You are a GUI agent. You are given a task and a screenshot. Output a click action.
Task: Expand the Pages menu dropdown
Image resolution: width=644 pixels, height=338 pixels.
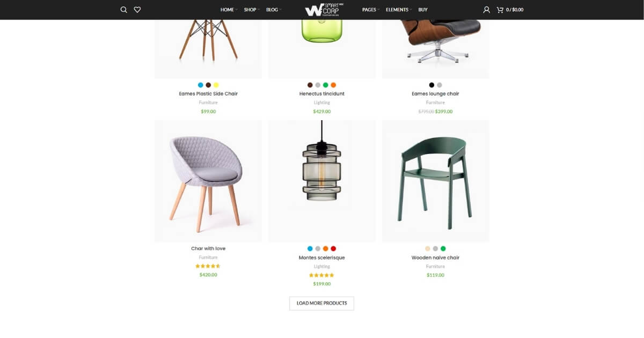pos(371,10)
